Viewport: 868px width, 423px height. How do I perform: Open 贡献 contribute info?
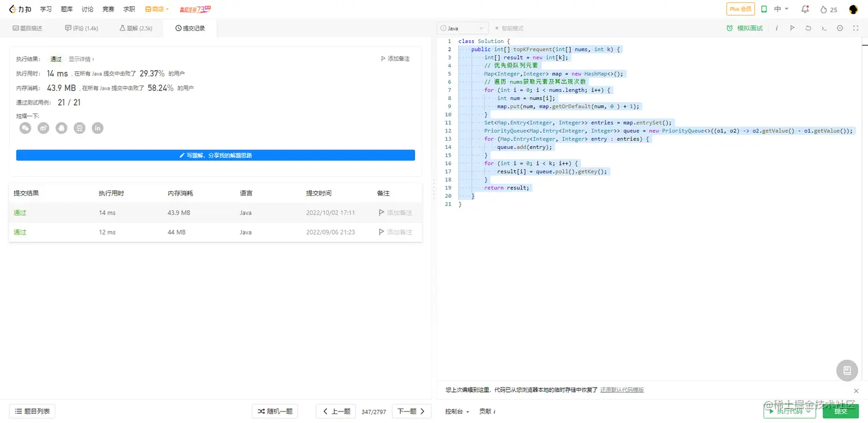[x=487, y=412]
